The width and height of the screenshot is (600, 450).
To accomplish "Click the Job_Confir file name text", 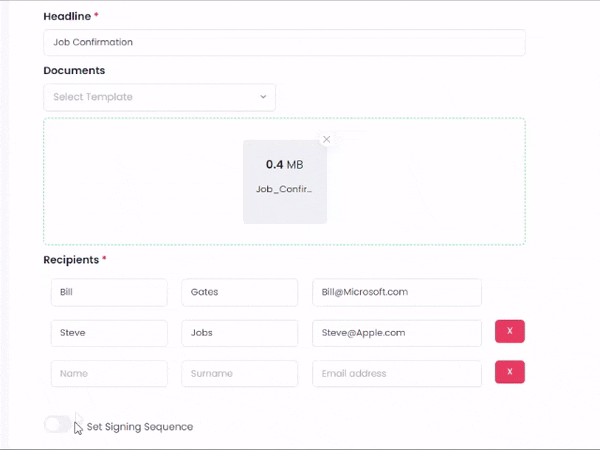I will click(284, 189).
